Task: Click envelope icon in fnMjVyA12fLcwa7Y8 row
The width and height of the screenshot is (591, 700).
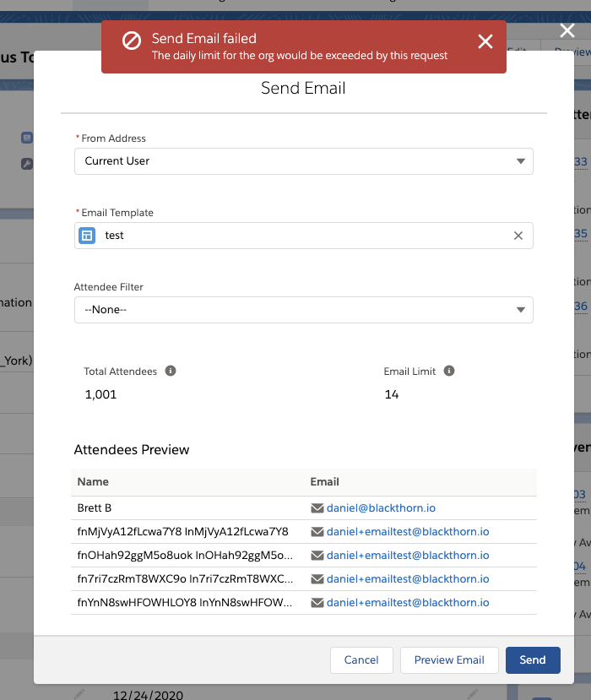Action: point(317,532)
